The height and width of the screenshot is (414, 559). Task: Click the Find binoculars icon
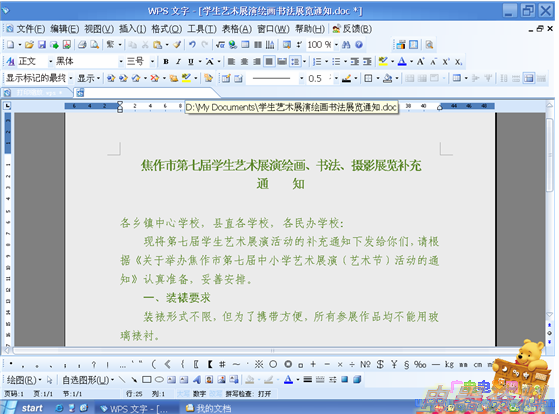346,45
